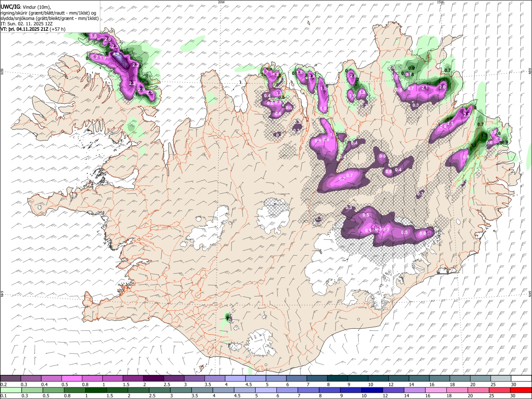532x399 pixels.
Task: Click the '2.1' precipitation value in the northeast
Action: [425, 88]
